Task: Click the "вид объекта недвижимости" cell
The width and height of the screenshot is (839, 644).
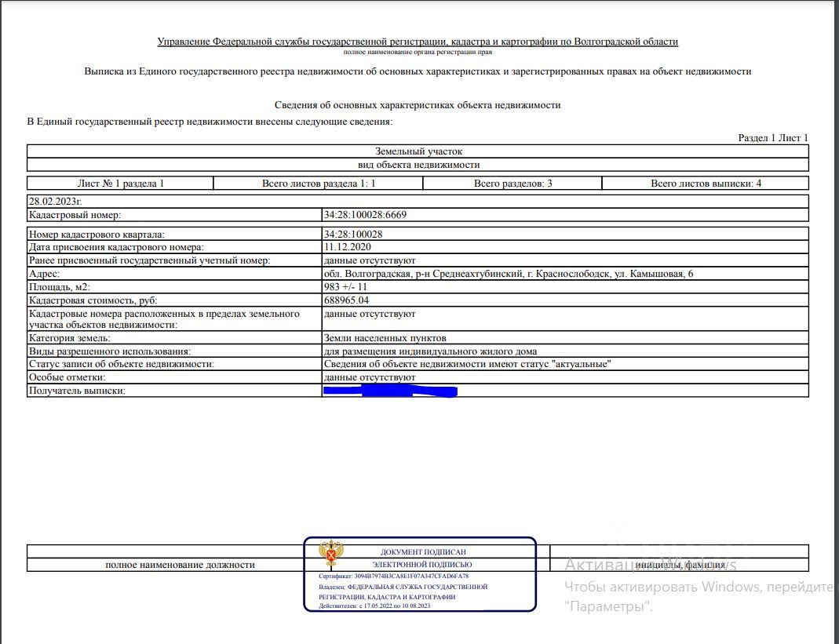Action: click(x=418, y=165)
